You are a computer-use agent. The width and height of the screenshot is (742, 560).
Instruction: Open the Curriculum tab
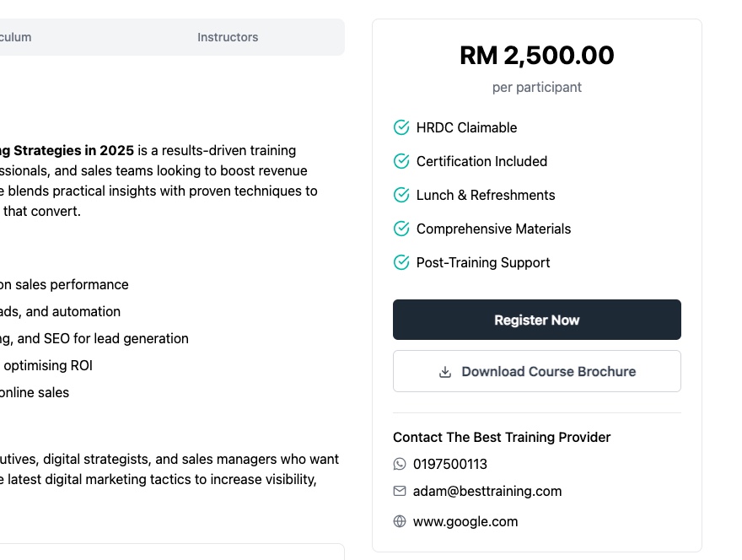(x=16, y=37)
